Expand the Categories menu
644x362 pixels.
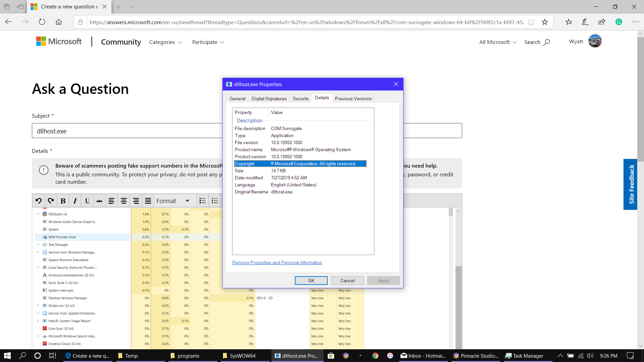point(165,42)
